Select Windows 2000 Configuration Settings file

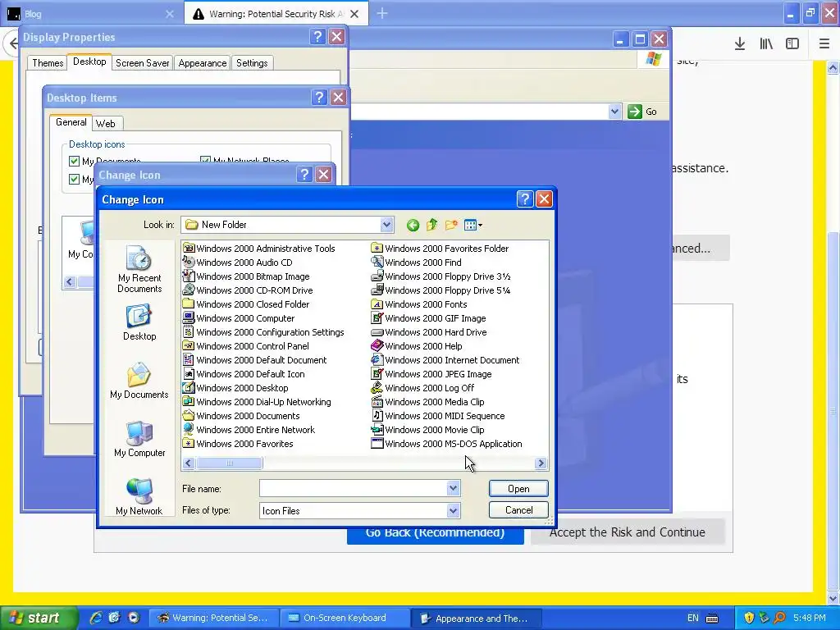pos(263,331)
